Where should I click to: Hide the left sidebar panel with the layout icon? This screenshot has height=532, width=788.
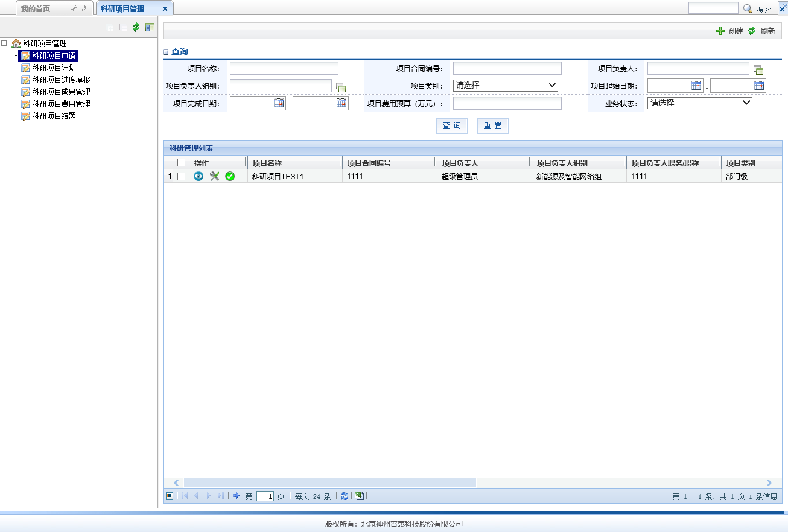point(150,27)
